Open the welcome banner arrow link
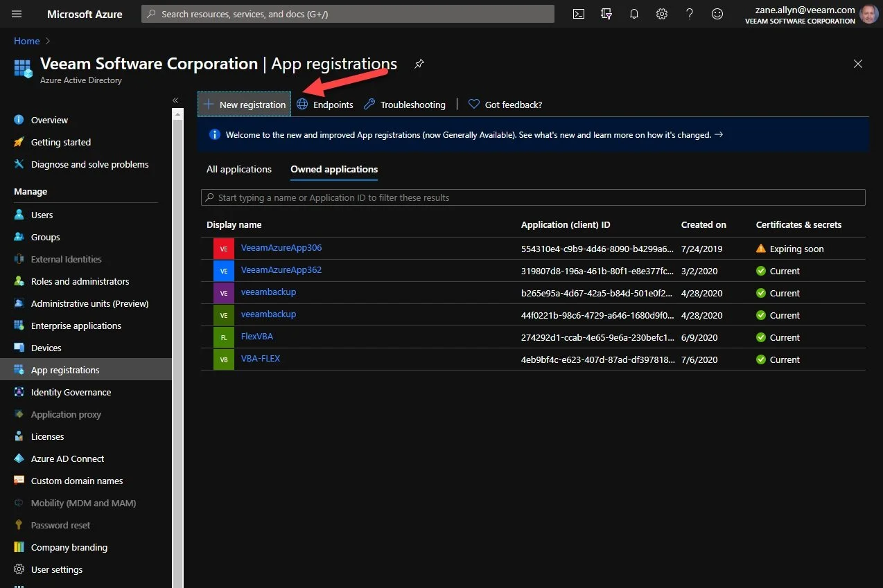This screenshot has height=588, width=883. click(719, 135)
